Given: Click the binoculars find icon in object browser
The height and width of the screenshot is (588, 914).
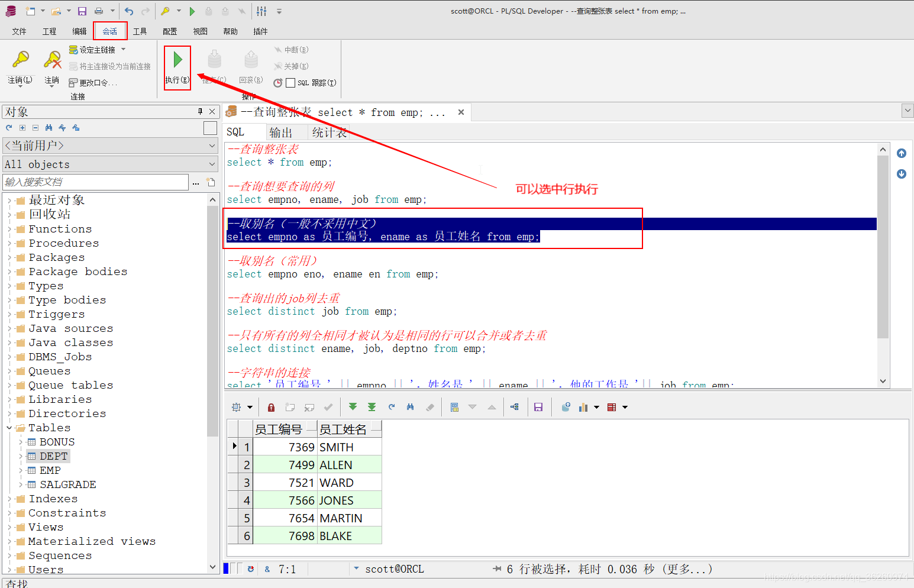Looking at the screenshot, I should (49, 128).
